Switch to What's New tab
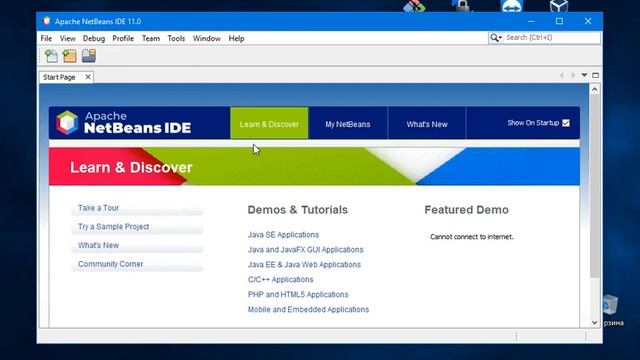 point(427,123)
